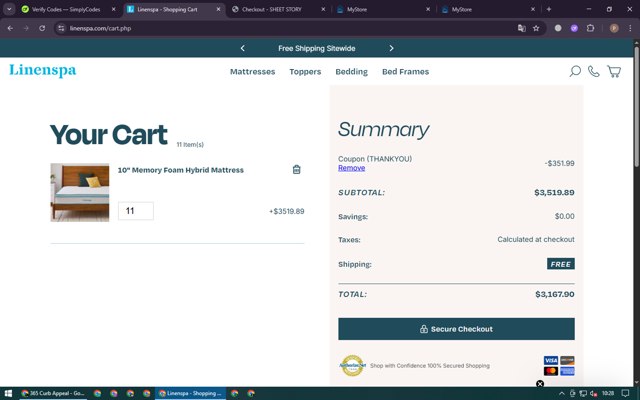Screen dimensions: 640x400
Task: Click the network tray icon
Action: pyautogui.click(x=583, y=393)
